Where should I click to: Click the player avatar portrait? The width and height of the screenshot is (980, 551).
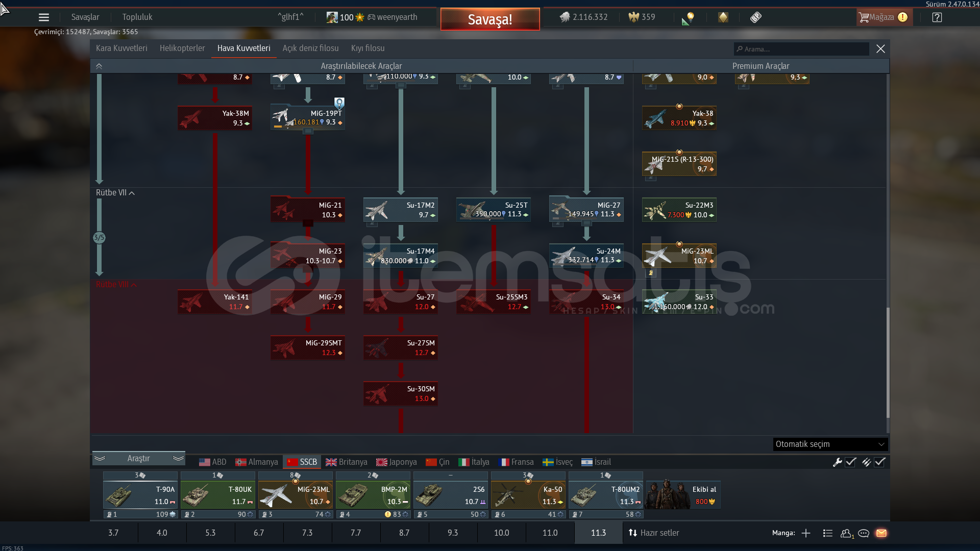332,17
